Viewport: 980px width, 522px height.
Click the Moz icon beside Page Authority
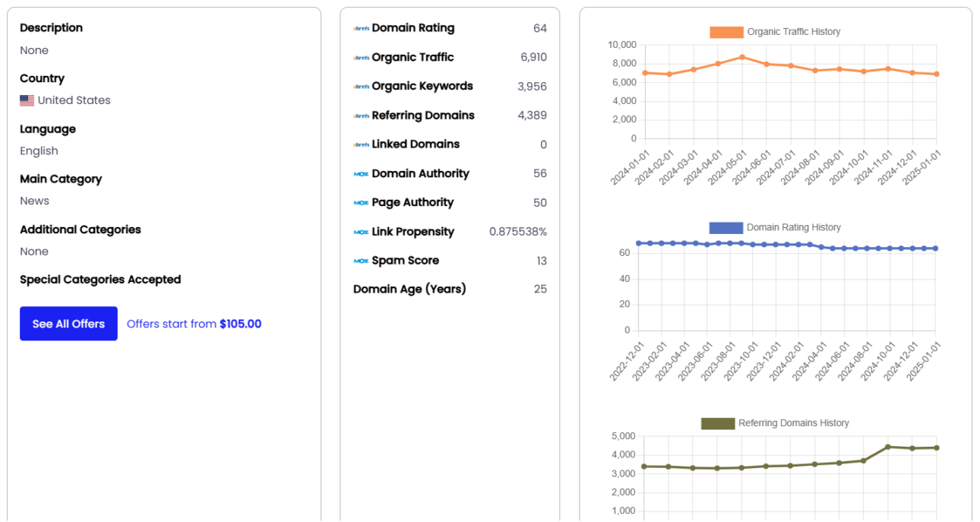pyautogui.click(x=361, y=203)
